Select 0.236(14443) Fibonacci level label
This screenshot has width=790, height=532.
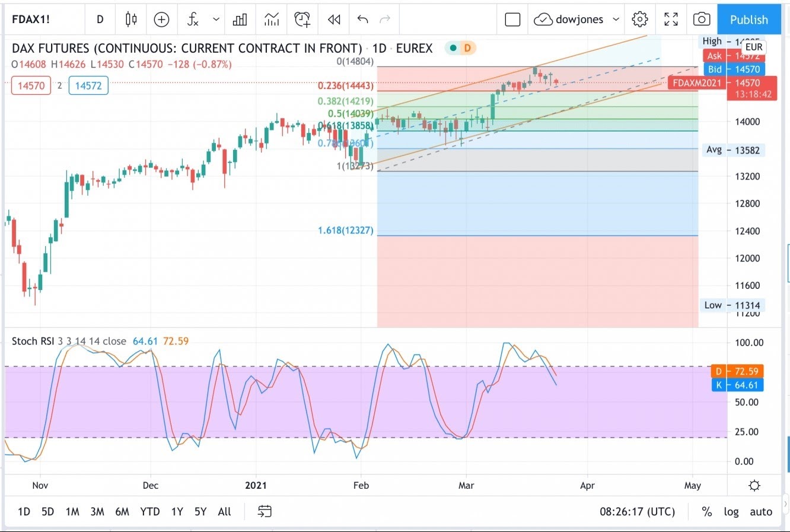click(x=346, y=86)
